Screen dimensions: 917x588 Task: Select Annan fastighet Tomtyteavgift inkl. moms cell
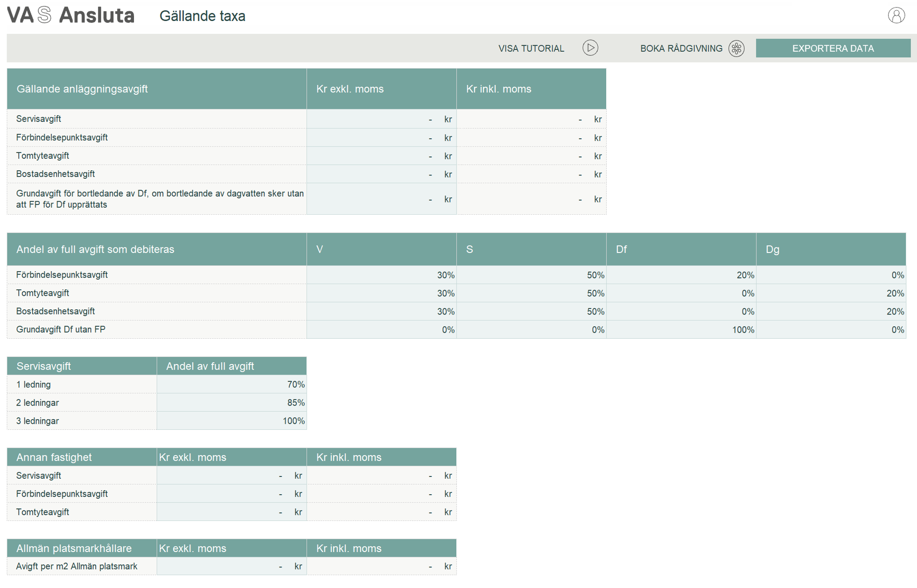click(x=381, y=512)
